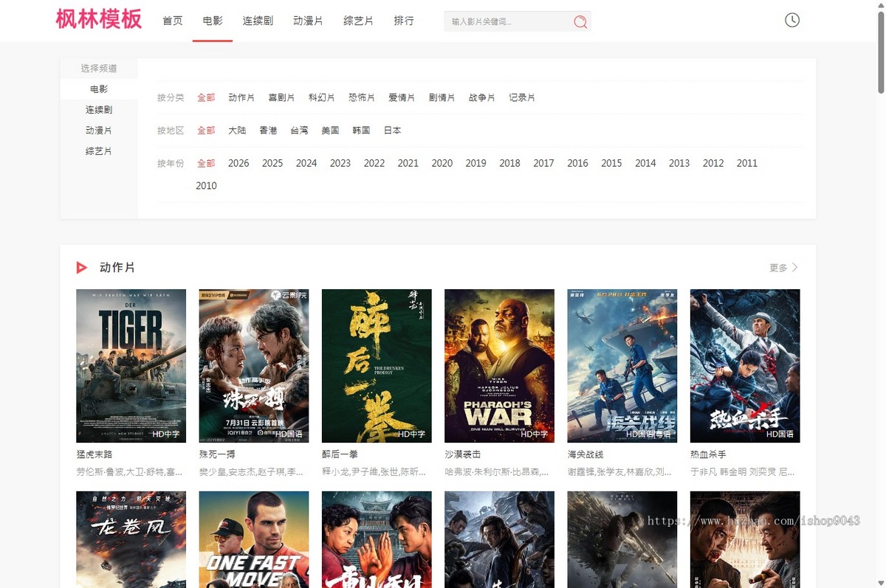Filter by 喜剧片 category
Image resolution: width=886 pixels, height=588 pixels.
(281, 97)
